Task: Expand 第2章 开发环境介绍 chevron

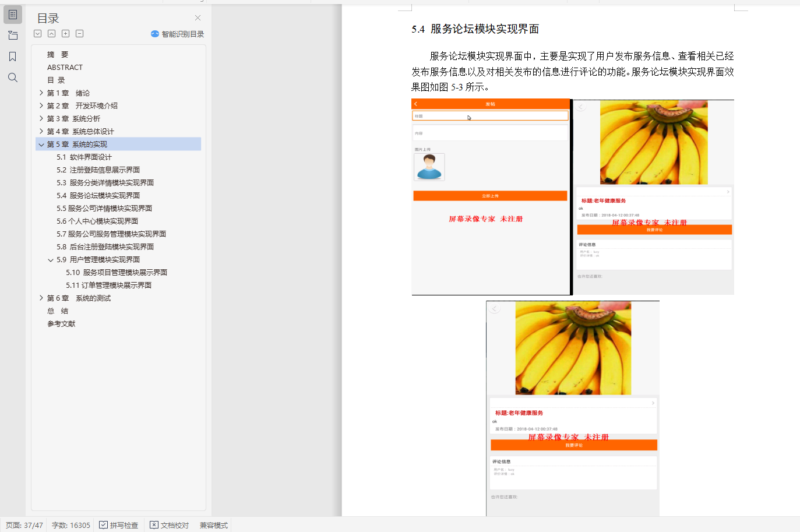Action: tap(41, 105)
